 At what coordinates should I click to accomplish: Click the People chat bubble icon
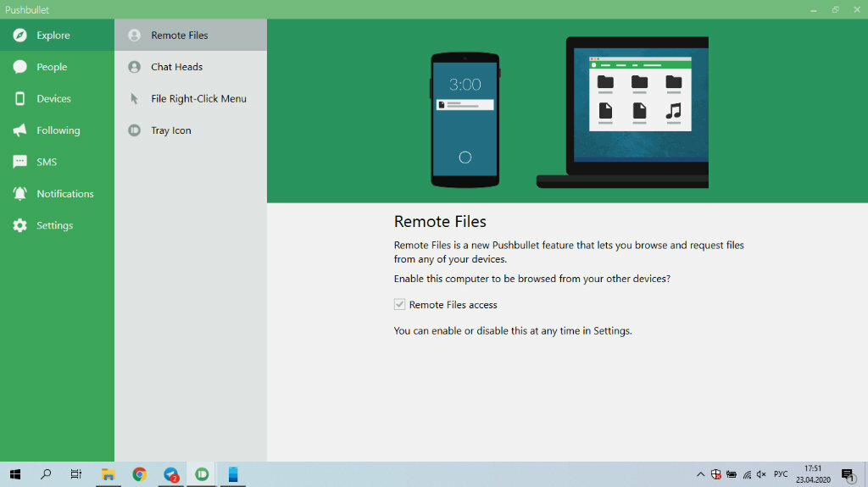20,67
